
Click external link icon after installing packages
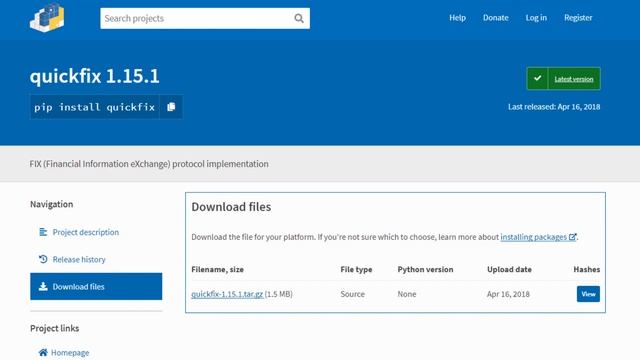point(573,237)
